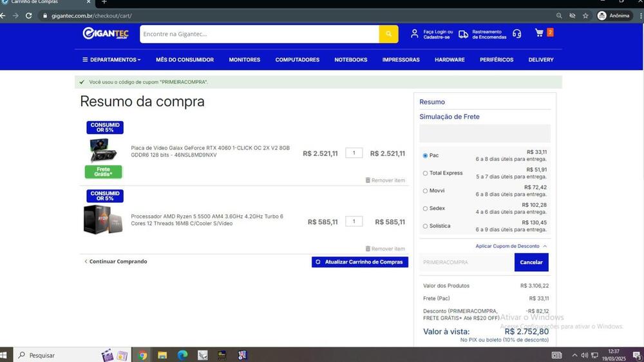Click the browser address bar URL
This screenshot has height=362, width=644.
pos(91,15)
